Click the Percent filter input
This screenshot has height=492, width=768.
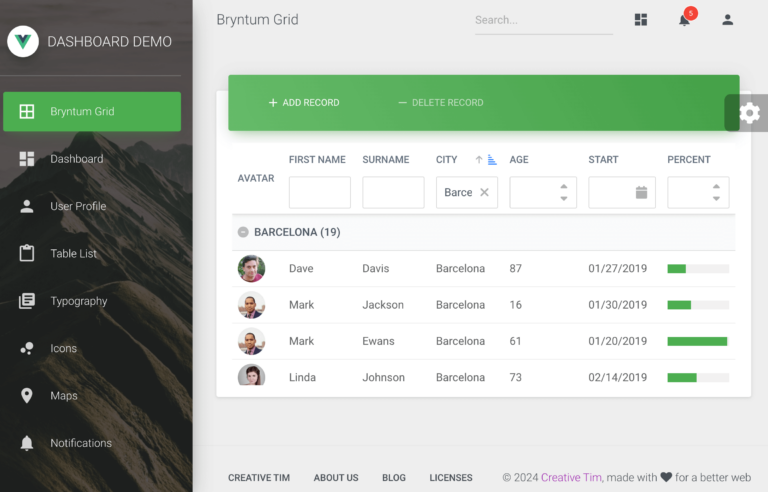point(698,193)
